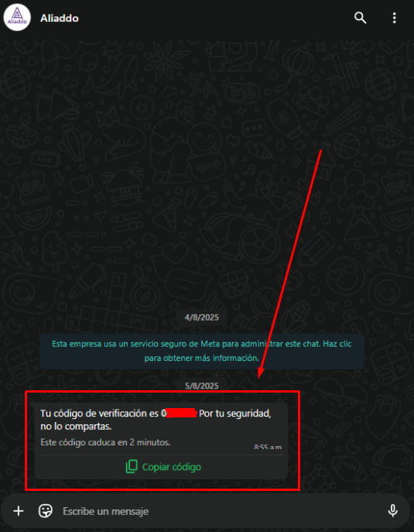Screen dimensions: 414x532
Task: Click the Meta secure service info banner
Action: coord(202,351)
